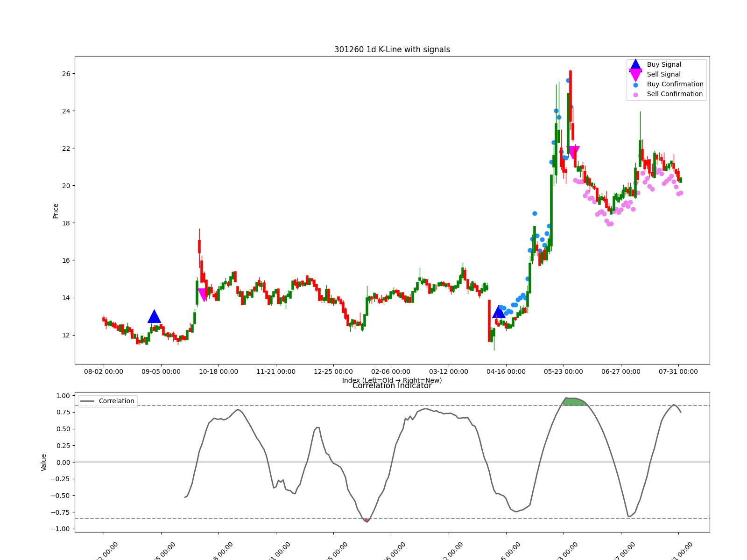Click the price axis tick 22
The height and width of the screenshot is (560, 747).
tap(66, 148)
